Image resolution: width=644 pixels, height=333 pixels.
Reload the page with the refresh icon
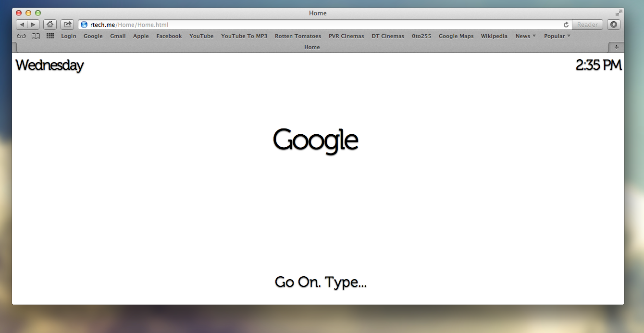pyautogui.click(x=566, y=25)
